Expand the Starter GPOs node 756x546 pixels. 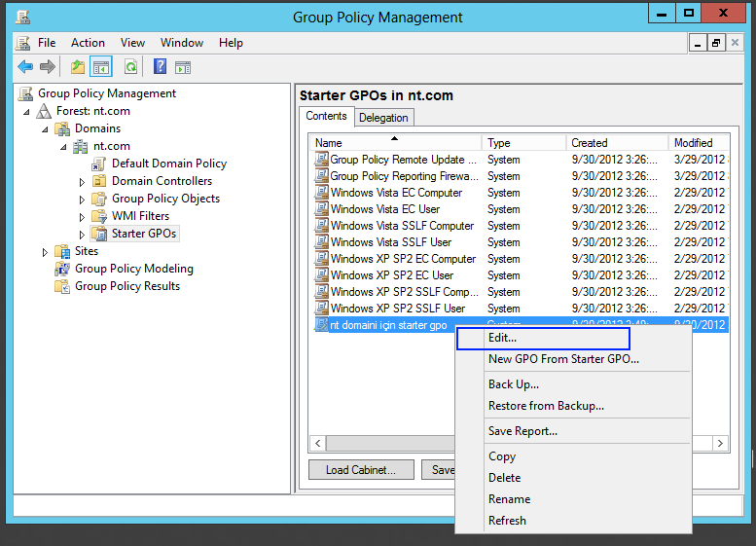[82, 235]
